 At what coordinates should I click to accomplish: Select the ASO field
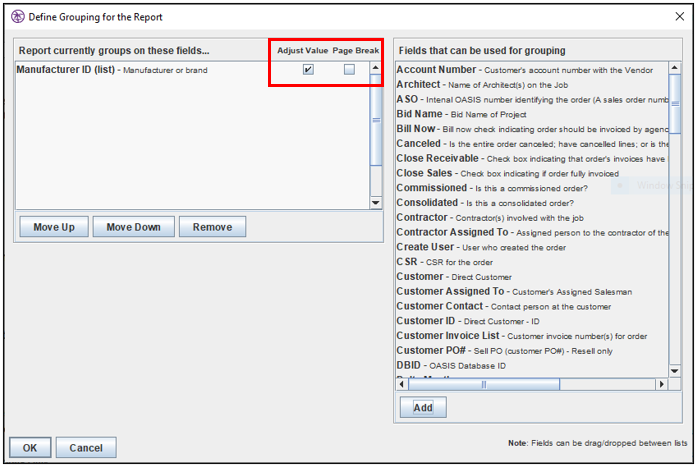[x=532, y=99]
